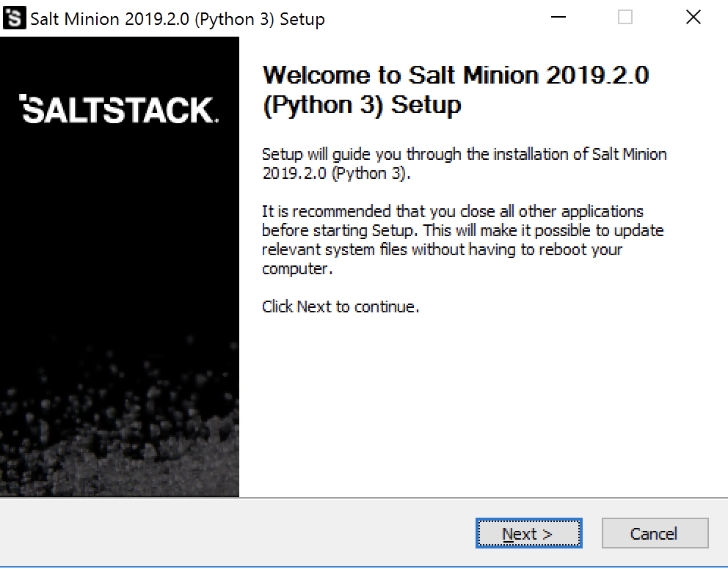This screenshot has height=569, width=728.
Task: Click the SALTSTACK logo in banner
Action: pos(119,109)
